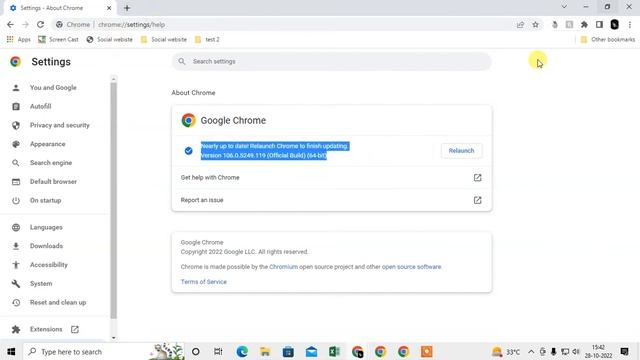Open On startup settings
The width and height of the screenshot is (640, 360).
point(45,200)
